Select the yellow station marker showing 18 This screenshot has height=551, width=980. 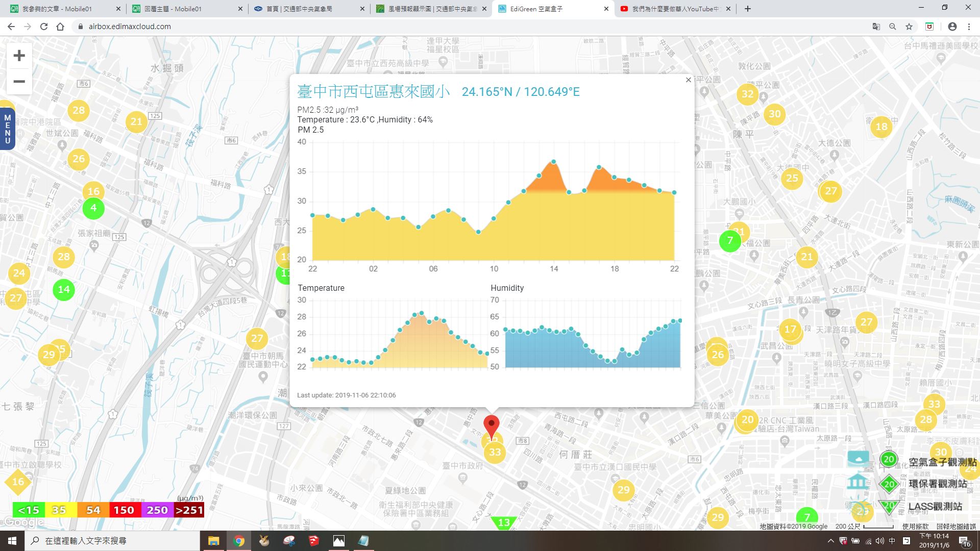881,127
